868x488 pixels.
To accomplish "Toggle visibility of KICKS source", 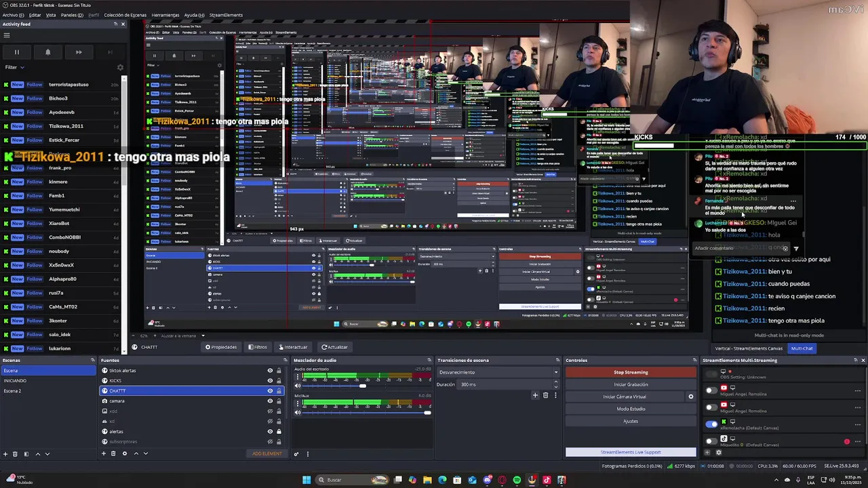I will coord(270,381).
